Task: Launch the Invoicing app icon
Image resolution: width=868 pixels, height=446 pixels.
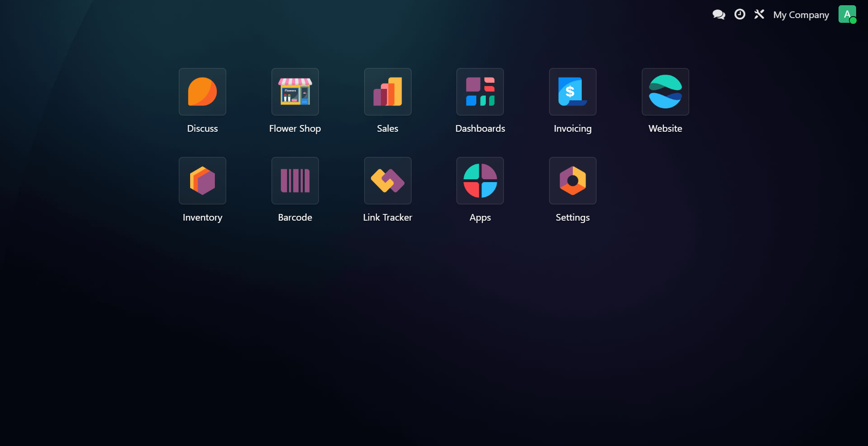Action: (572, 92)
